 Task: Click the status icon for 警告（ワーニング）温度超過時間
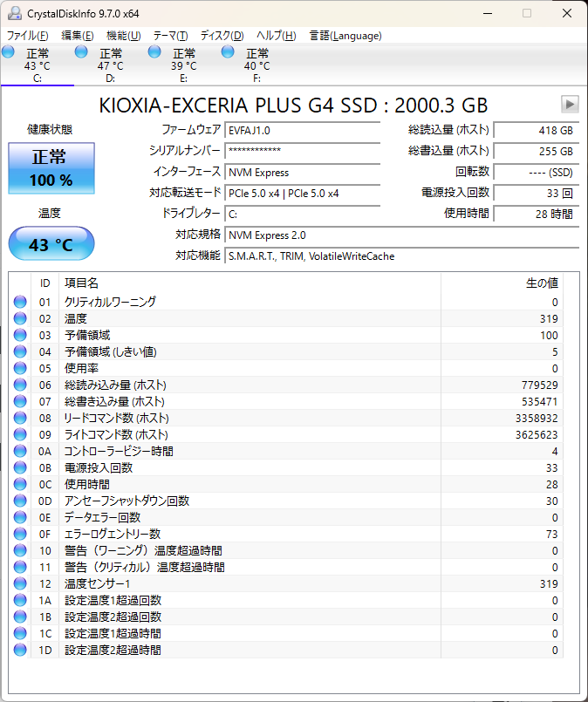pos(20,550)
